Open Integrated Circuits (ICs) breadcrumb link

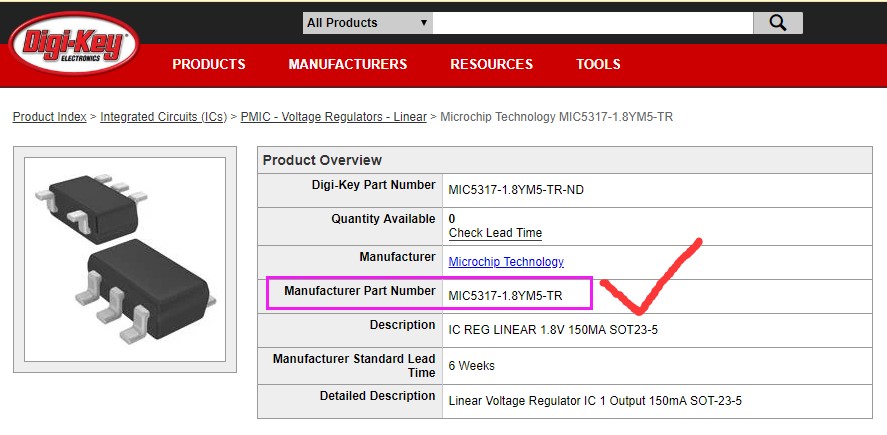click(x=163, y=117)
